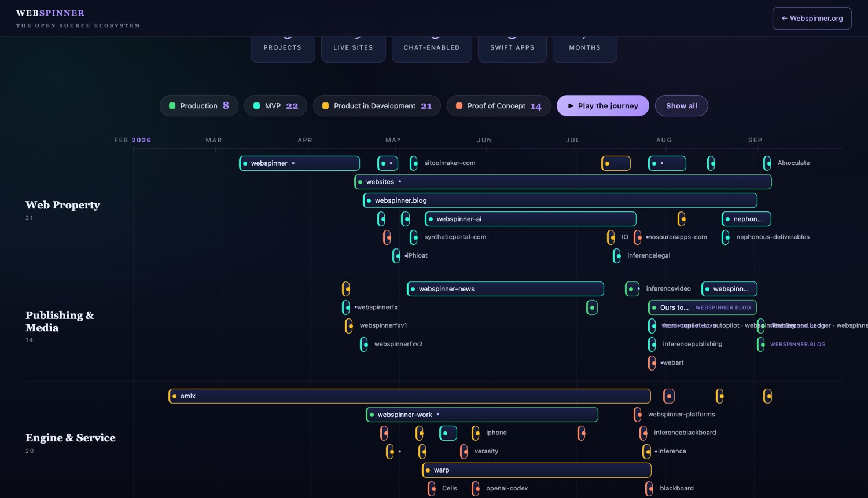Open the omlx timeline bar

pyautogui.click(x=410, y=396)
